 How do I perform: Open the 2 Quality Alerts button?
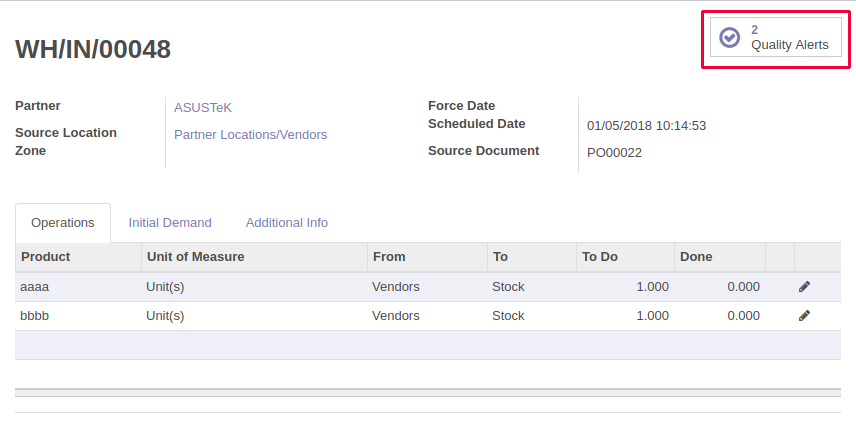click(776, 38)
